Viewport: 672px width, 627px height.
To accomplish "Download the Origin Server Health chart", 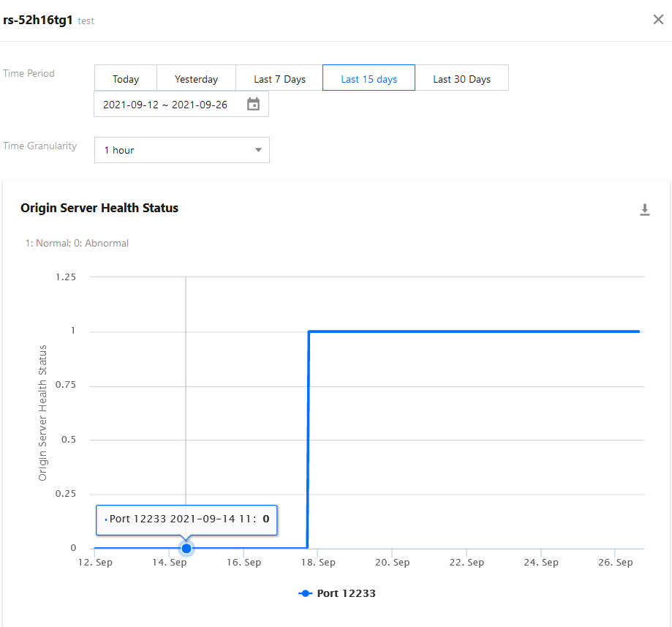I will (x=645, y=210).
